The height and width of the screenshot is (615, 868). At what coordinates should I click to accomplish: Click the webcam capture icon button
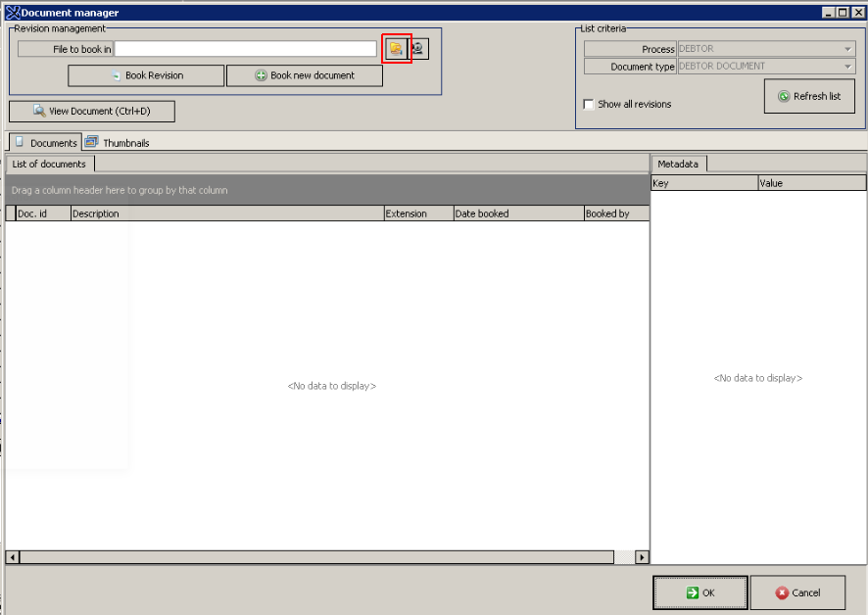pos(418,49)
